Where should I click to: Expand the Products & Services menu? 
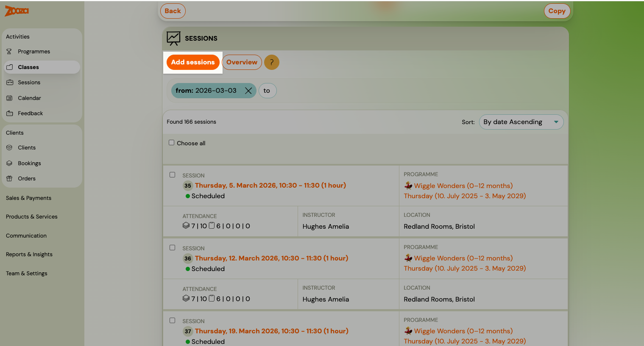[32, 217]
